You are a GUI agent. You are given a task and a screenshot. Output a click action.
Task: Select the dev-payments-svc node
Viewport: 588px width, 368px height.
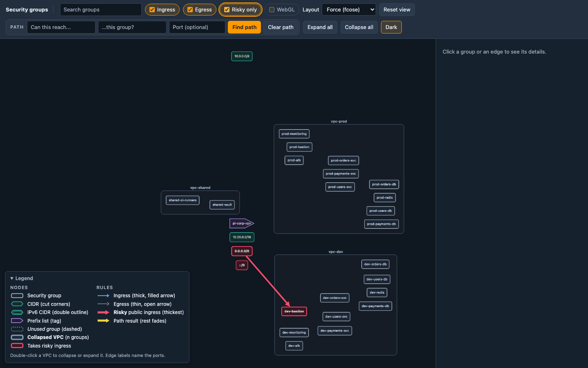pyautogui.click(x=335, y=331)
